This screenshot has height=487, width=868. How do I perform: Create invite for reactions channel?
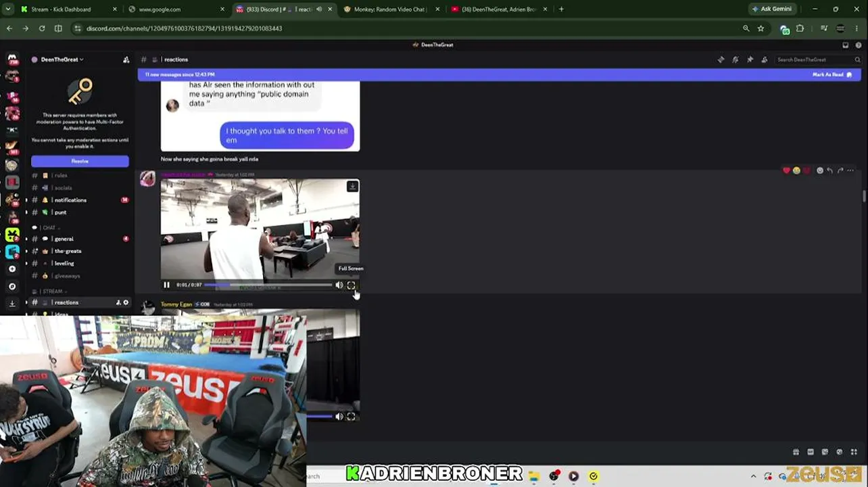(x=118, y=302)
